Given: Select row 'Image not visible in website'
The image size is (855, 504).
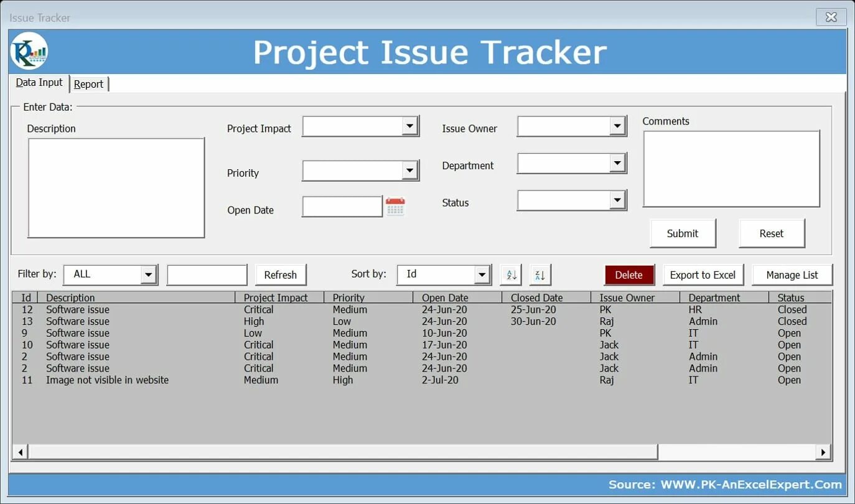Looking at the screenshot, I should tap(421, 380).
